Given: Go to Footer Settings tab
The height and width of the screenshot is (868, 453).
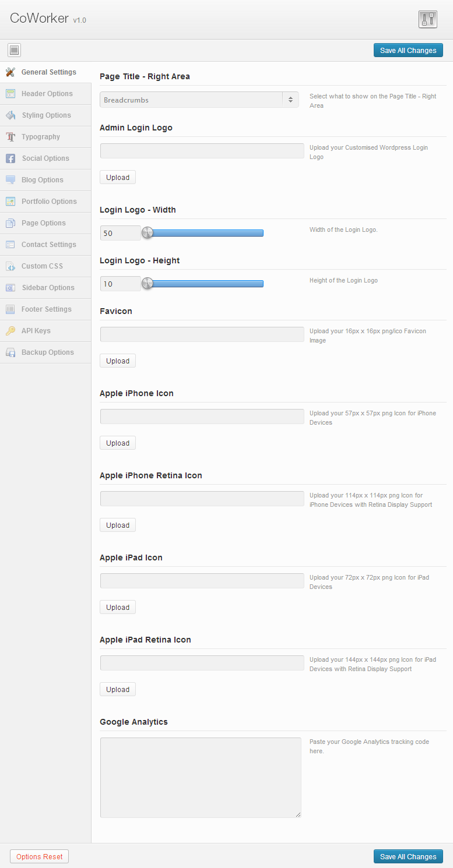Looking at the screenshot, I should [45, 309].
